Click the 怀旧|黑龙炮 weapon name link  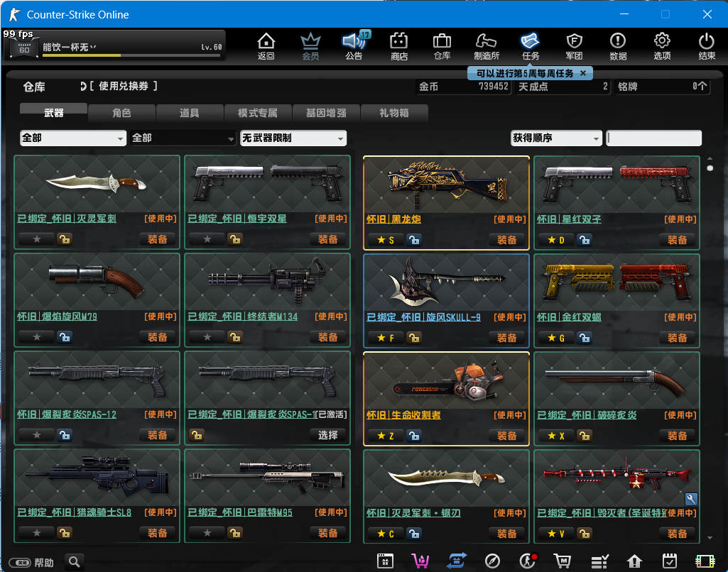[393, 219]
